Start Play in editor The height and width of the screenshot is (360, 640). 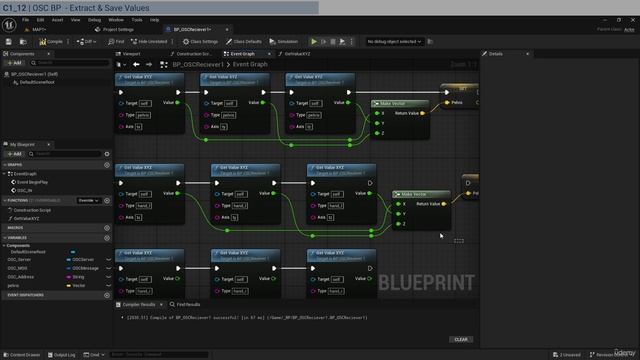tap(313, 42)
